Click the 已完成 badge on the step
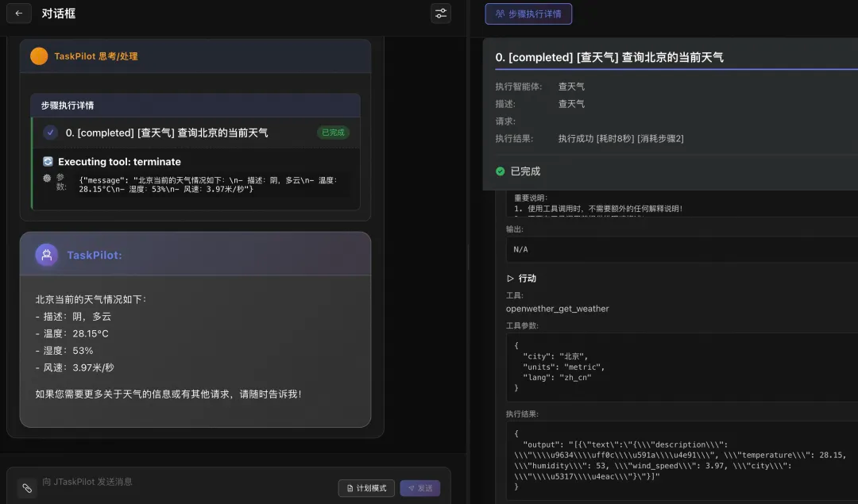858x504 pixels. [333, 133]
